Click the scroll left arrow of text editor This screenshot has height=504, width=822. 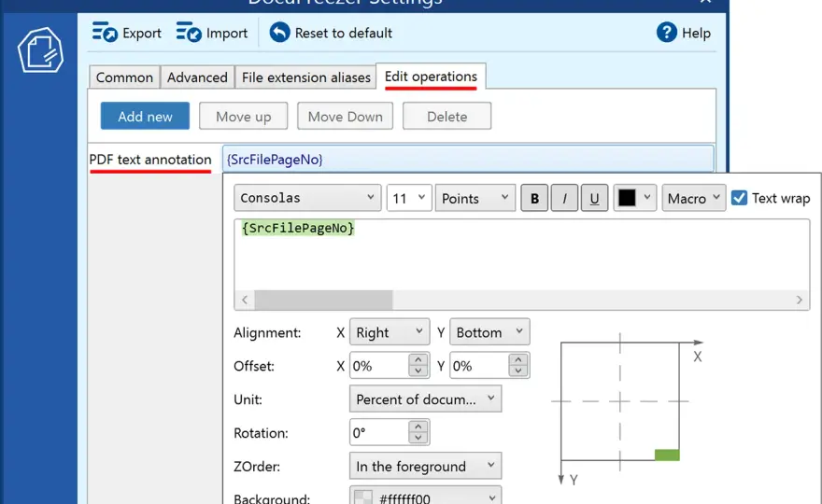245,300
